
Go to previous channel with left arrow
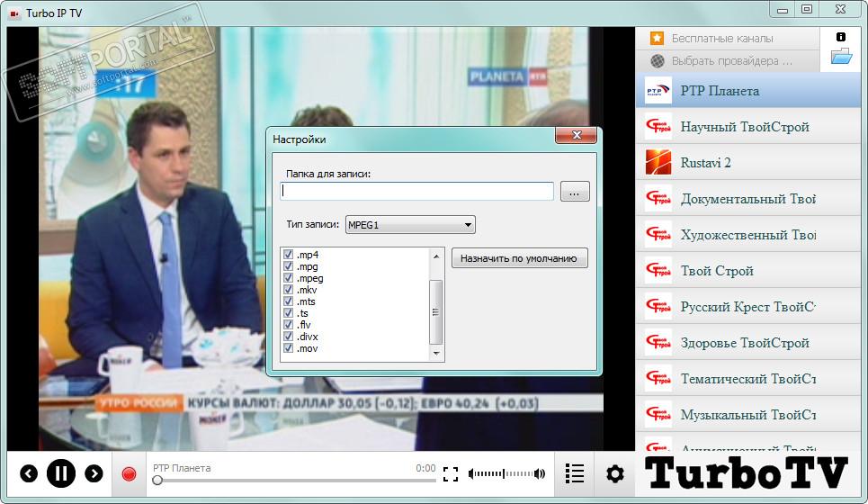click(x=29, y=473)
